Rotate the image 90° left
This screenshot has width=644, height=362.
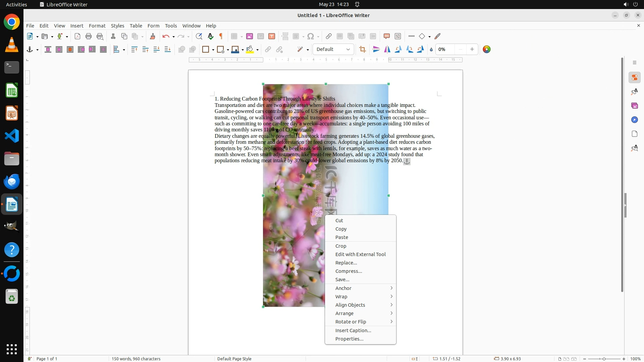click(398, 50)
